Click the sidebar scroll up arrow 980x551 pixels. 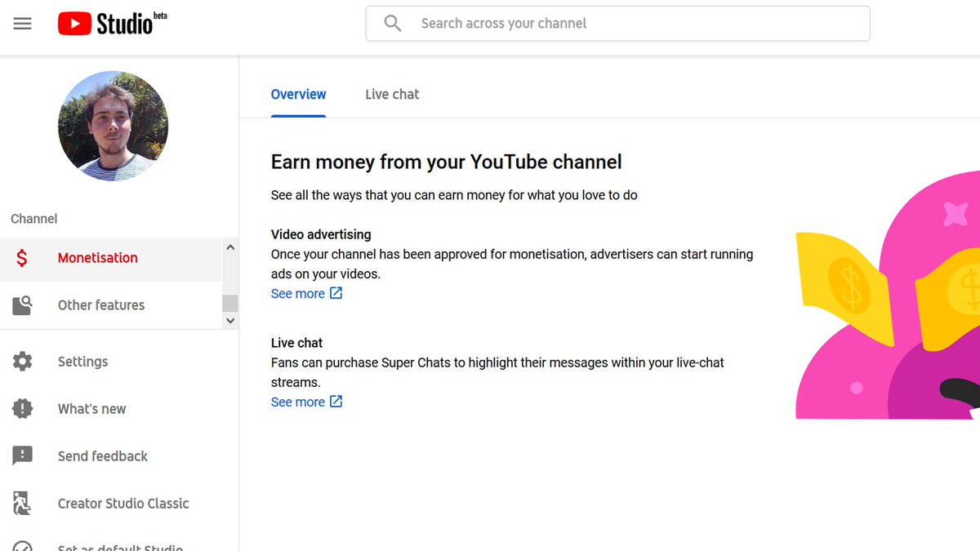click(x=230, y=247)
